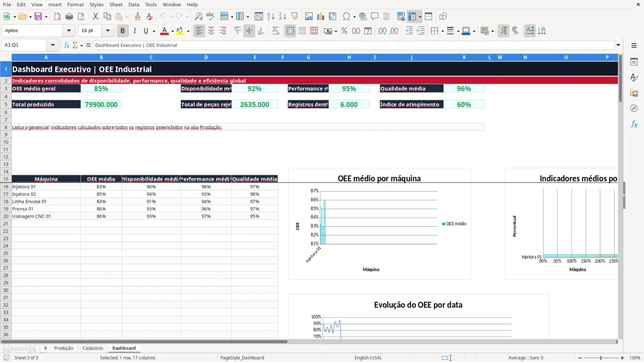Click Sort Descending icon
This screenshot has width=644, height=362.
(x=282, y=17)
